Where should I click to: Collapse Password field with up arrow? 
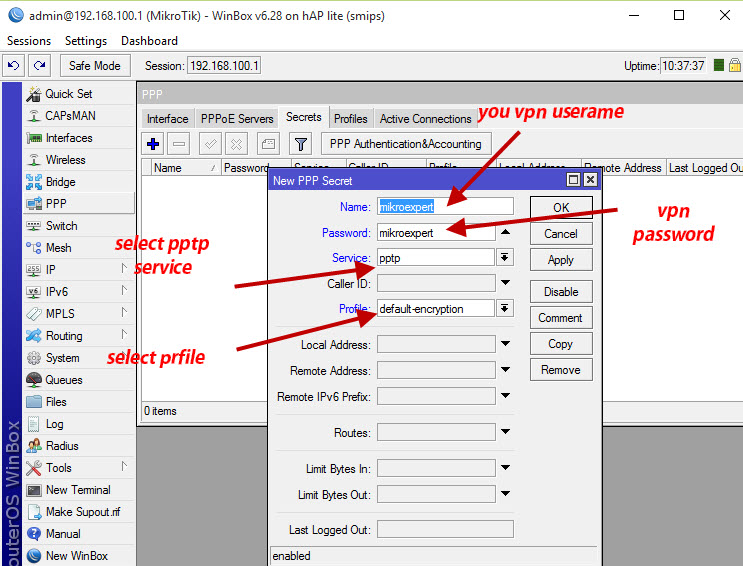tap(506, 232)
